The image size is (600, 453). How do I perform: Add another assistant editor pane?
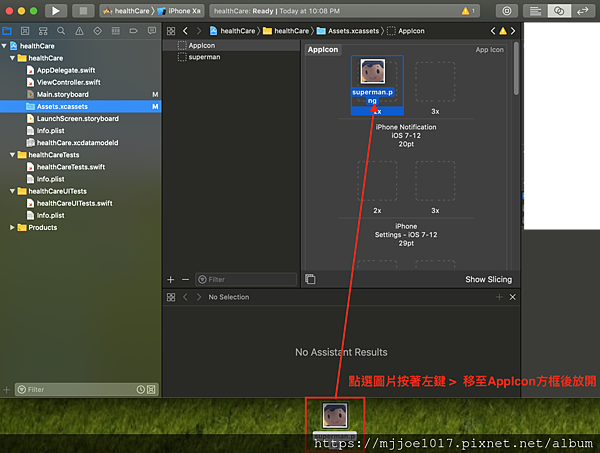click(499, 297)
